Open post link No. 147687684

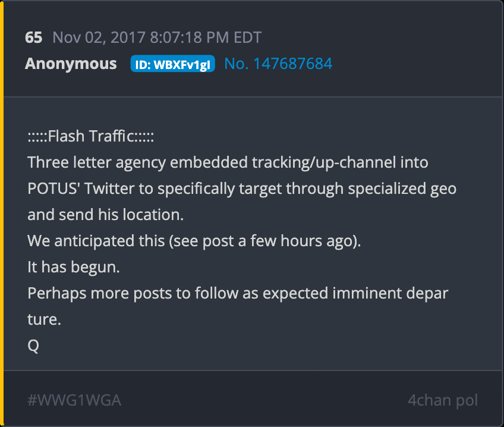coord(278,64)
